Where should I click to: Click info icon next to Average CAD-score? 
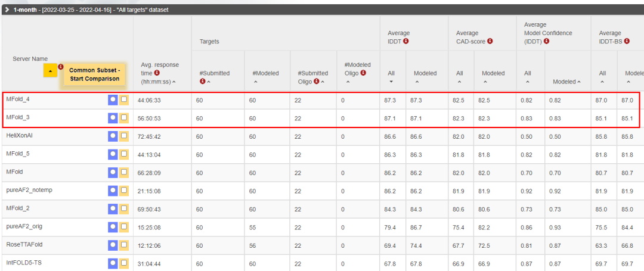tap(490, 42)
